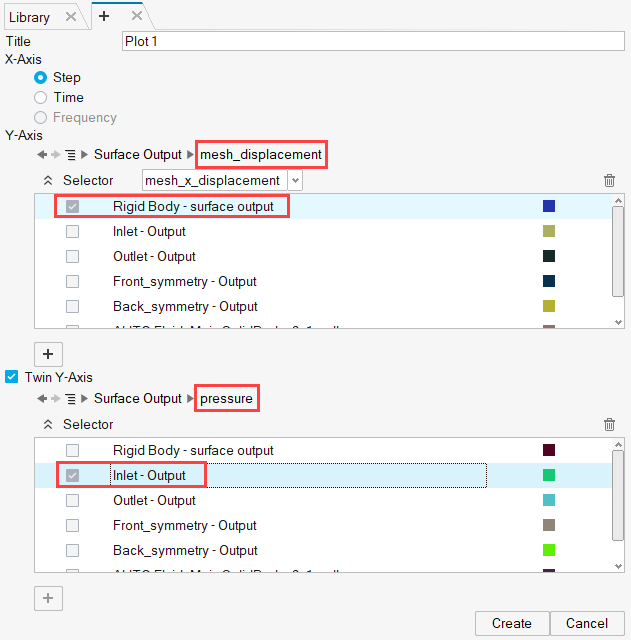The width and height of the screenshot is (631, 640).
Task: Click the Cancel button
Action: point(586,624)
